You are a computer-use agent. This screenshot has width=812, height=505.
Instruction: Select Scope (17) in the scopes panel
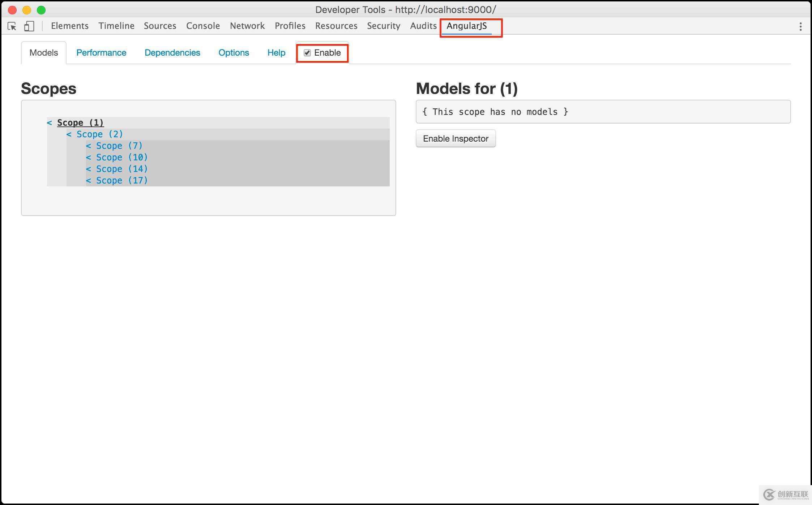[121, 180]
